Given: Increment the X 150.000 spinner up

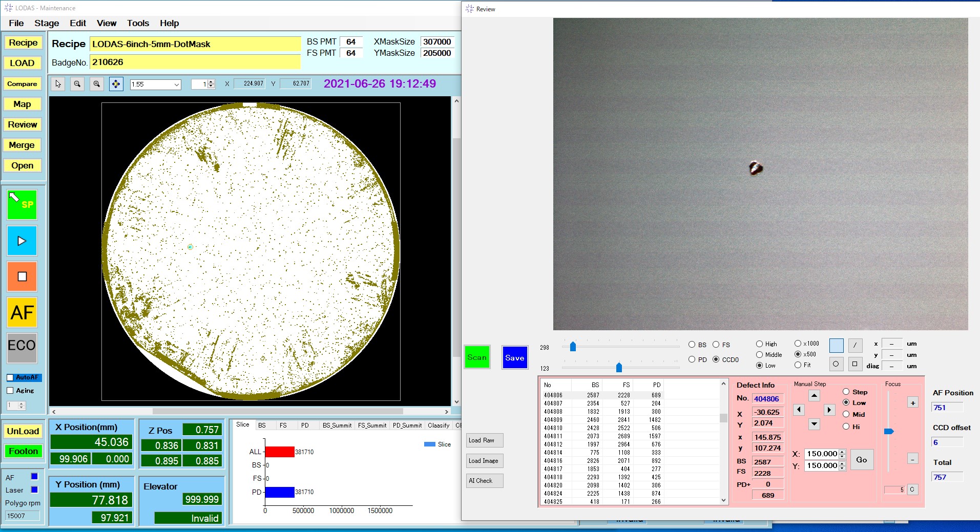Looking at the screenshot, I should coord(842,452).
